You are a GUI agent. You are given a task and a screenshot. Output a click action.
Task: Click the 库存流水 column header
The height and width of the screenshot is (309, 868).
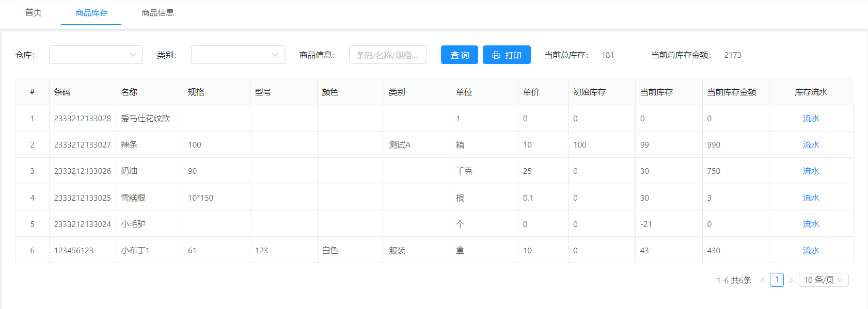point(811,92)
